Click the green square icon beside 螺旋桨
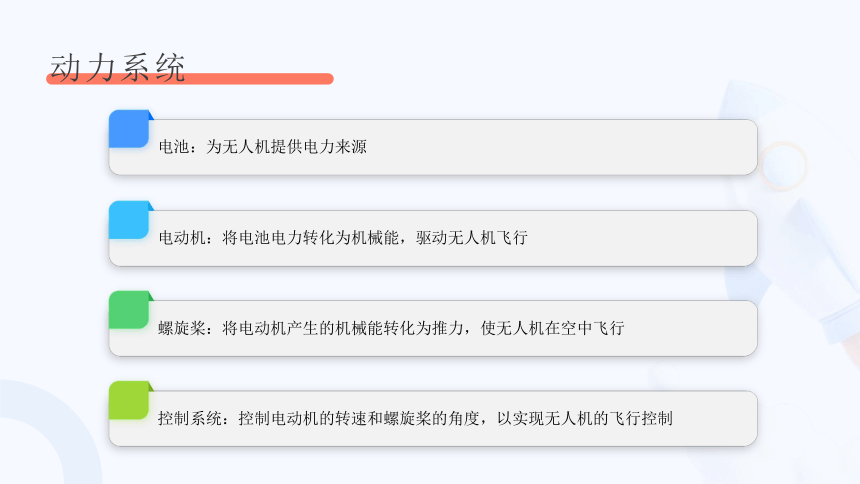Viewport: 860px width, 484px height. [x=129, y=310]
